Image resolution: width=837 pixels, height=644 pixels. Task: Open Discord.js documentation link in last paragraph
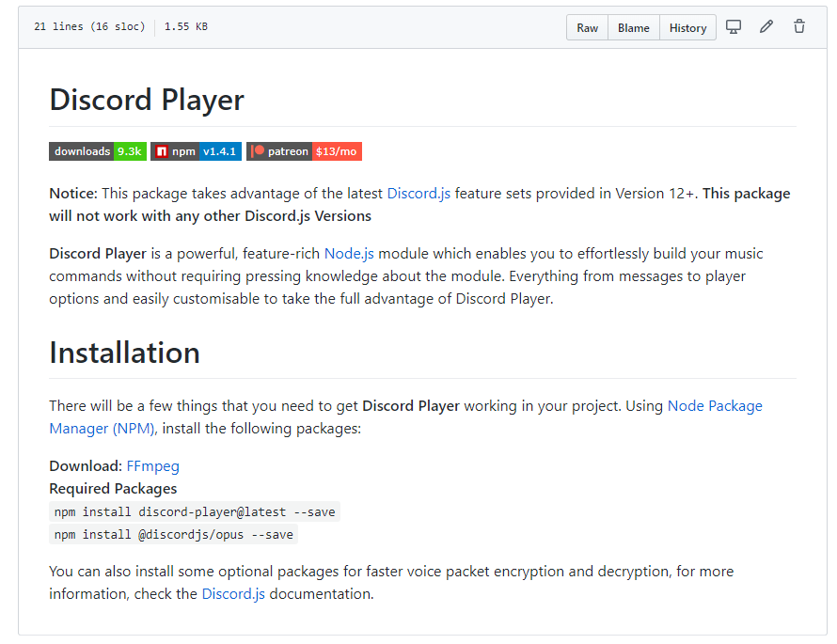(233, 594)
